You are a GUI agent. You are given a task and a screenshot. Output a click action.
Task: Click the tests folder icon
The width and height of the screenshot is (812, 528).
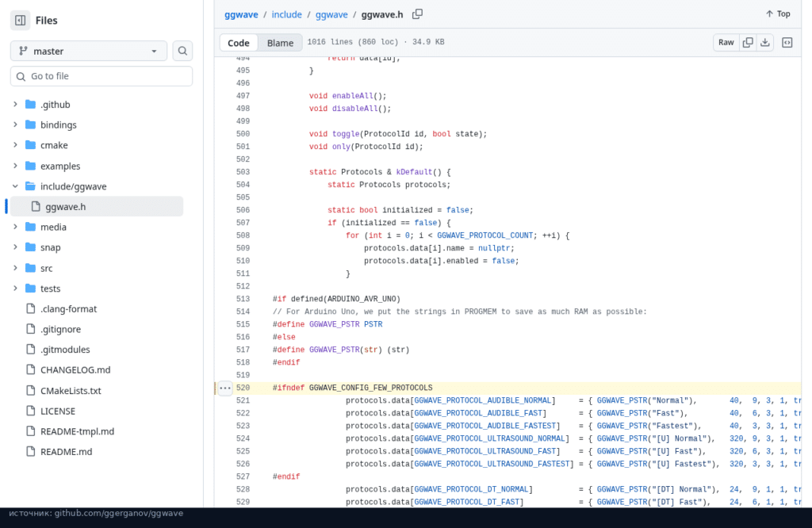(31, 289)
